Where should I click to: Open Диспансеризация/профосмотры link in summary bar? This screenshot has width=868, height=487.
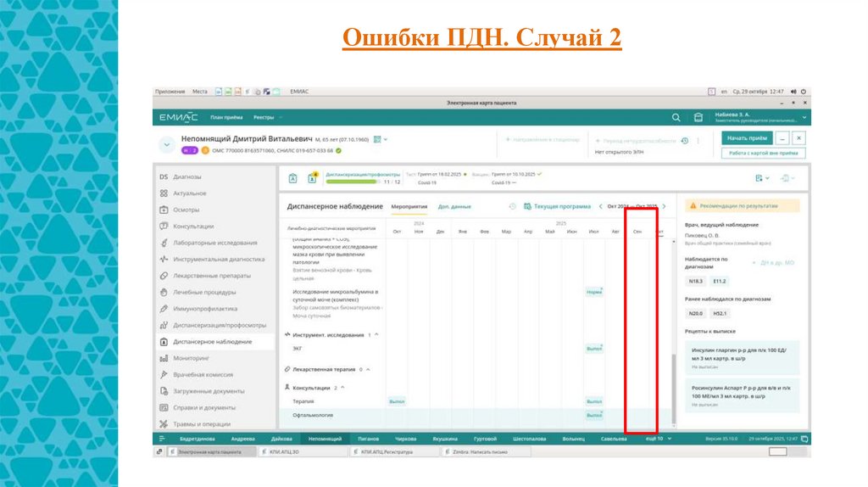point(363,175)
